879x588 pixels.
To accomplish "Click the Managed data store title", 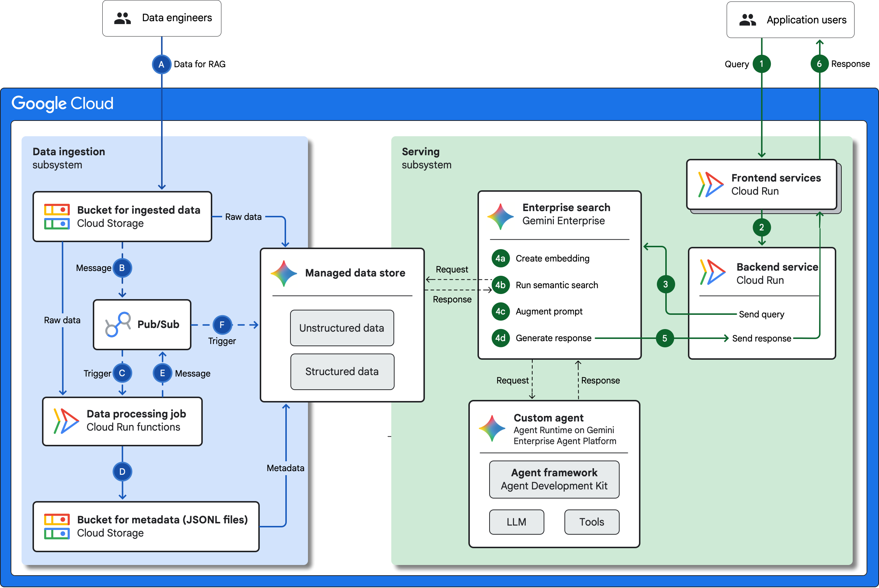I will (x=355, y=273).
